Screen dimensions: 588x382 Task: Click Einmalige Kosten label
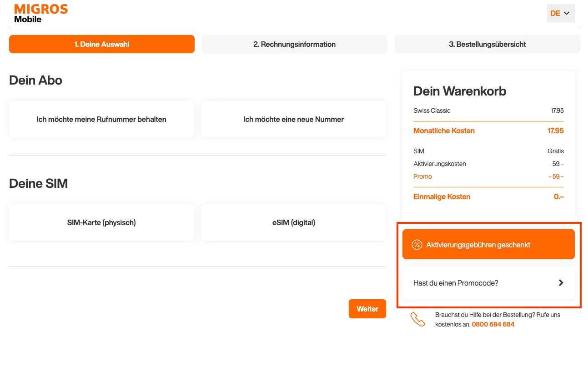pyautogui.click(x=442, y=196)
